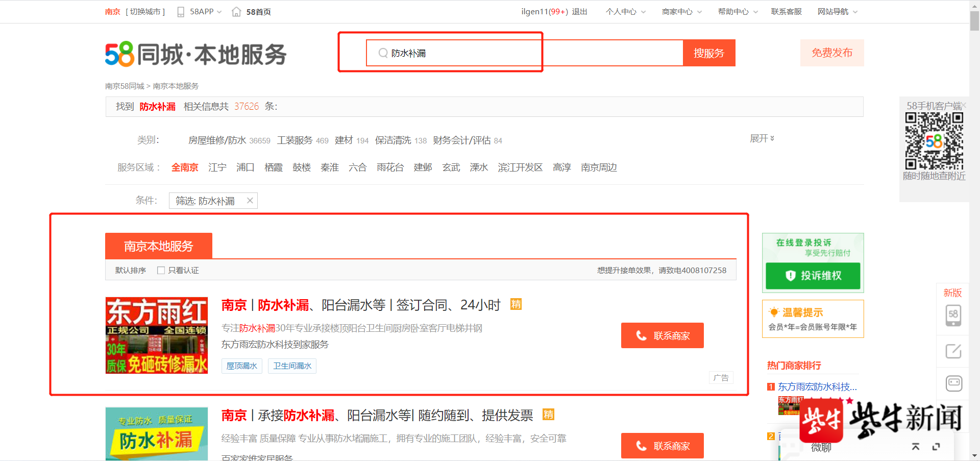Click the 微聊 chat bar
The height and width of the screenshot is (461, 980).
pyautogui.click(x=821, y=447)
